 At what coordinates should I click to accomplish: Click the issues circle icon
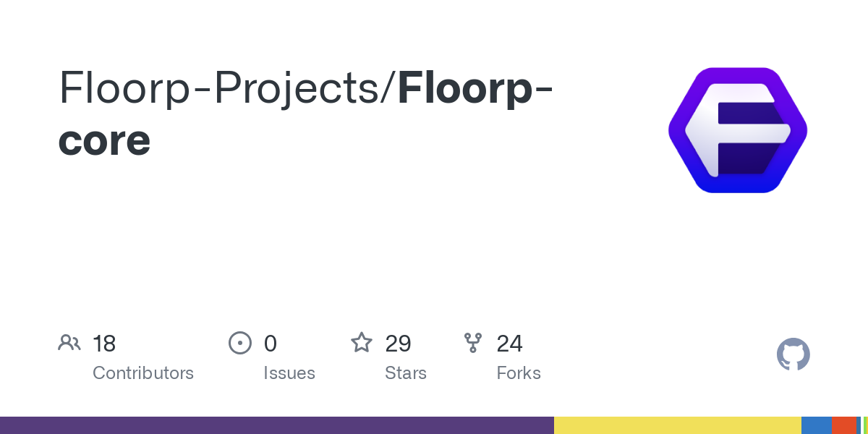(239, 343)
